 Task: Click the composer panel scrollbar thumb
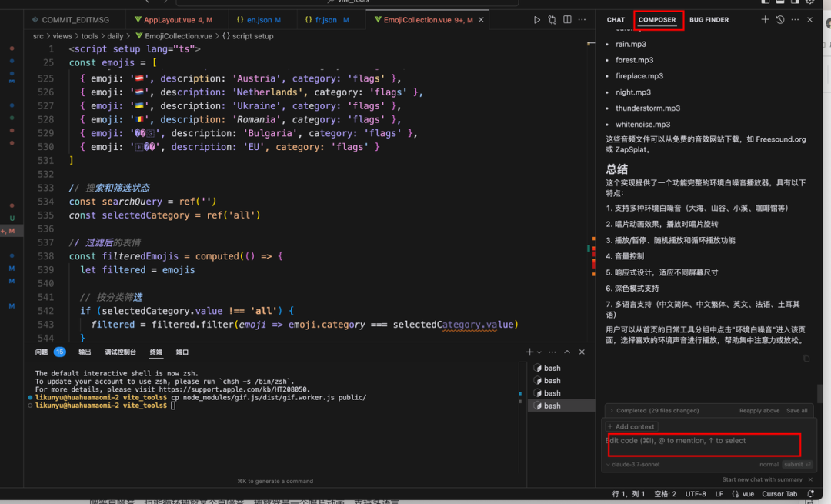(819, 394)
